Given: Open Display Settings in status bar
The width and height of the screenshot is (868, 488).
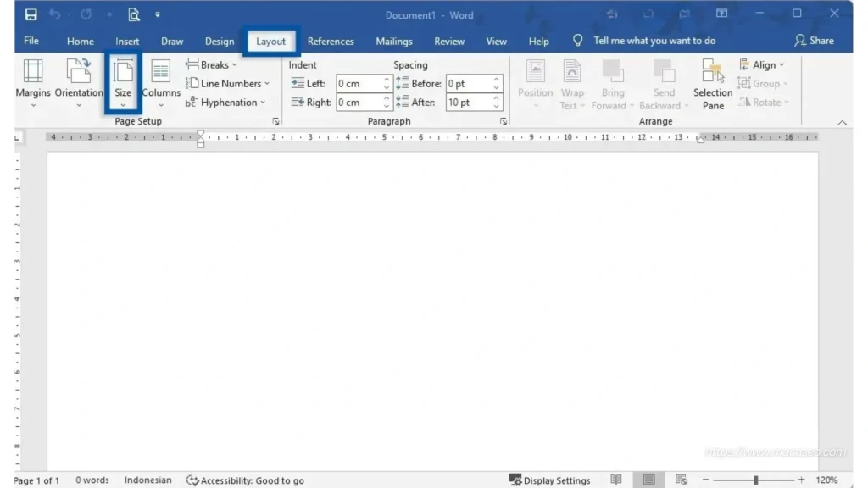Looking at the screenshot, I should click(x=549, y=480).
